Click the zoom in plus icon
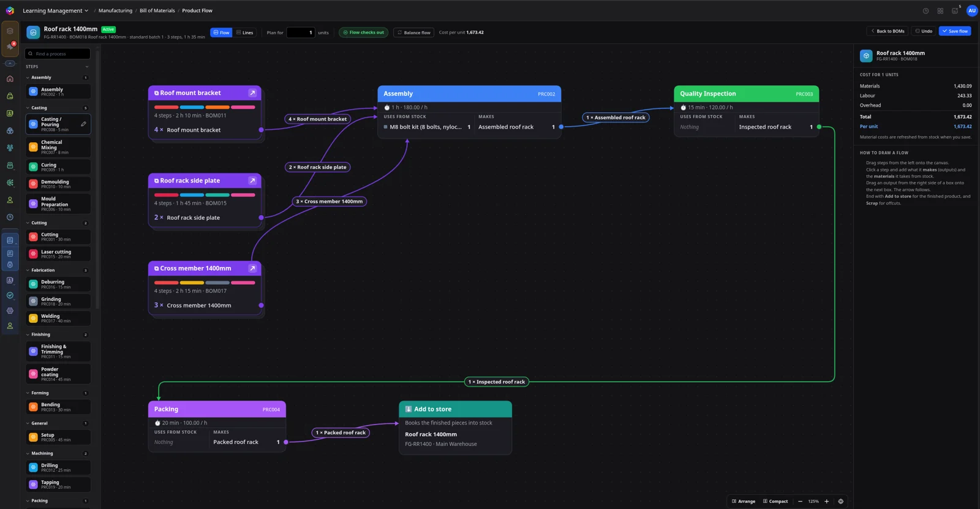 pyautogui.click(x=827, y=501)
